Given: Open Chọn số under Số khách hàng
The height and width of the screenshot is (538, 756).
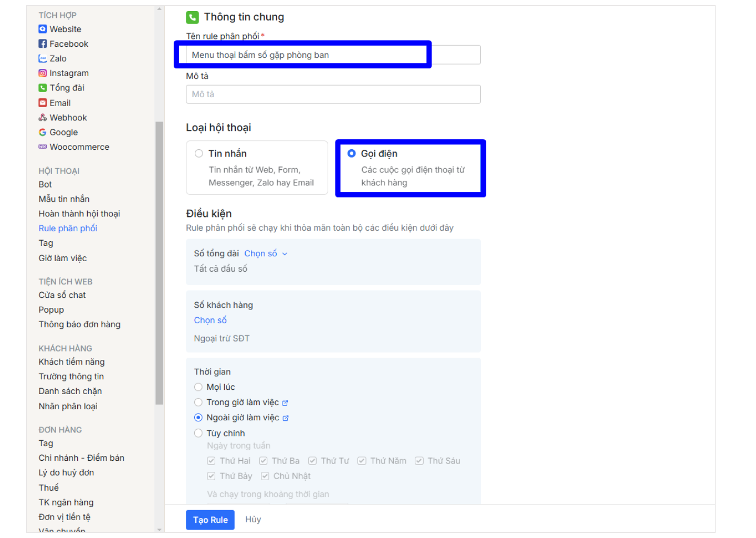Looking at the screenshot, I should tap(210, 320).
